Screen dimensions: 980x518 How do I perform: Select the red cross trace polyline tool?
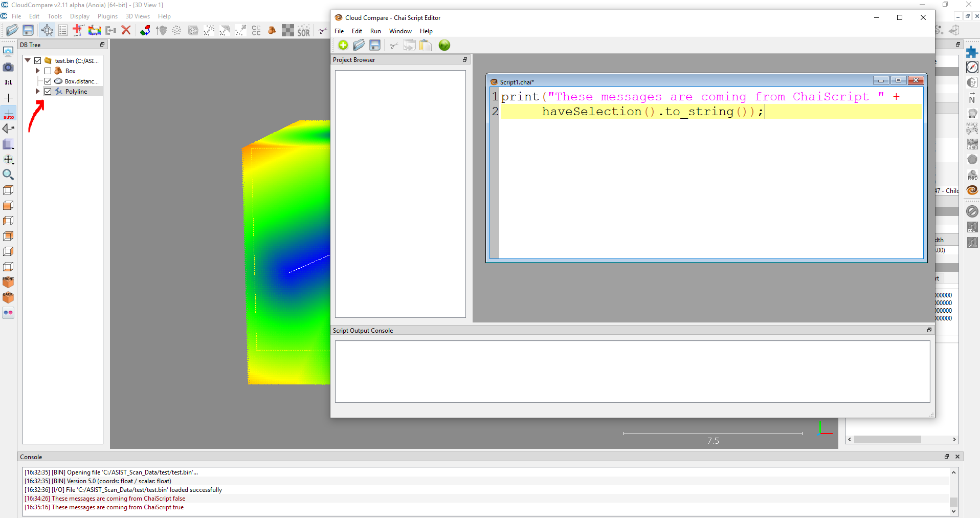click(78, 30)
